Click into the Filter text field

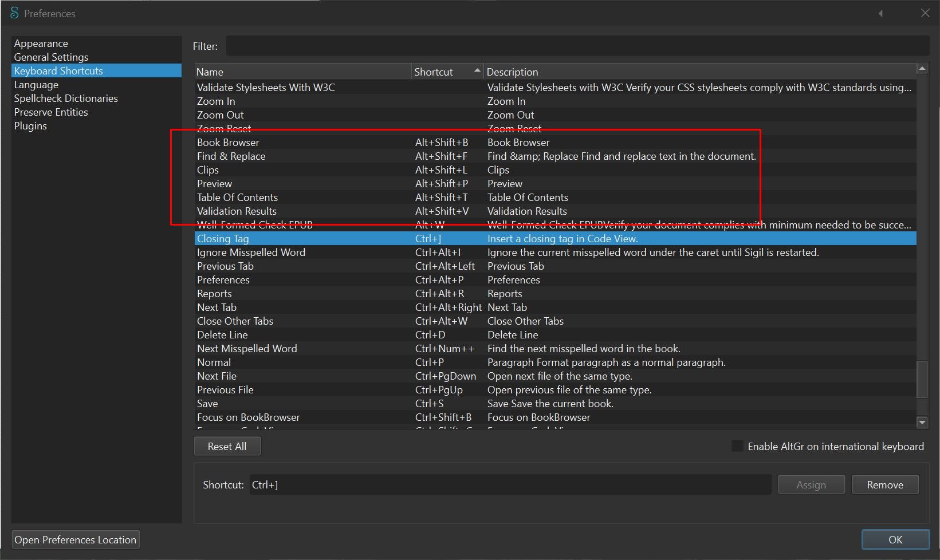coord(577,46)
